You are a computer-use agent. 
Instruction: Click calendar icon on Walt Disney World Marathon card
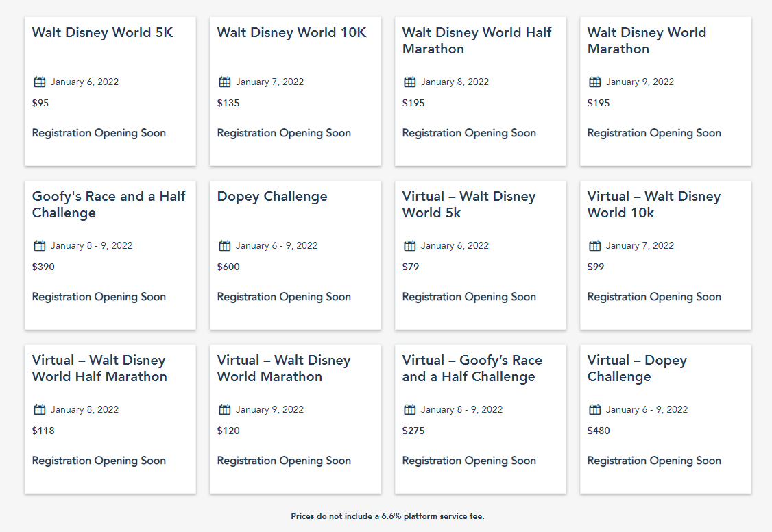click(x=595, y=82)
